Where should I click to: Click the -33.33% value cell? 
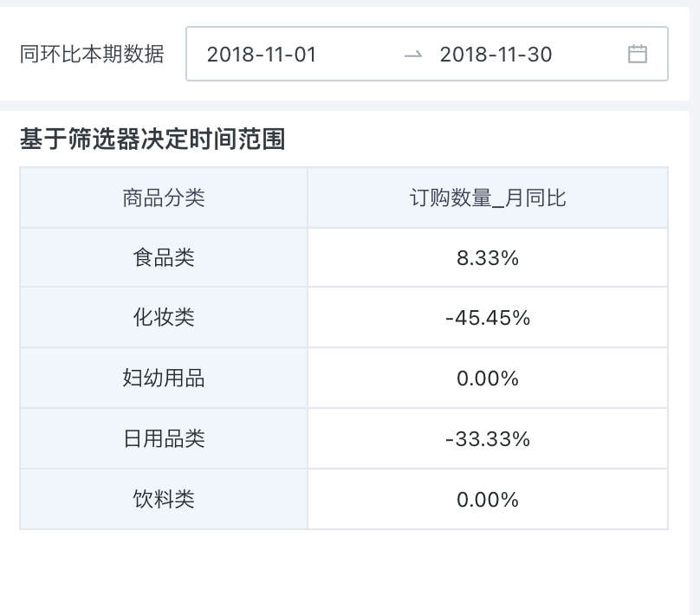click(x=487, y=439)
